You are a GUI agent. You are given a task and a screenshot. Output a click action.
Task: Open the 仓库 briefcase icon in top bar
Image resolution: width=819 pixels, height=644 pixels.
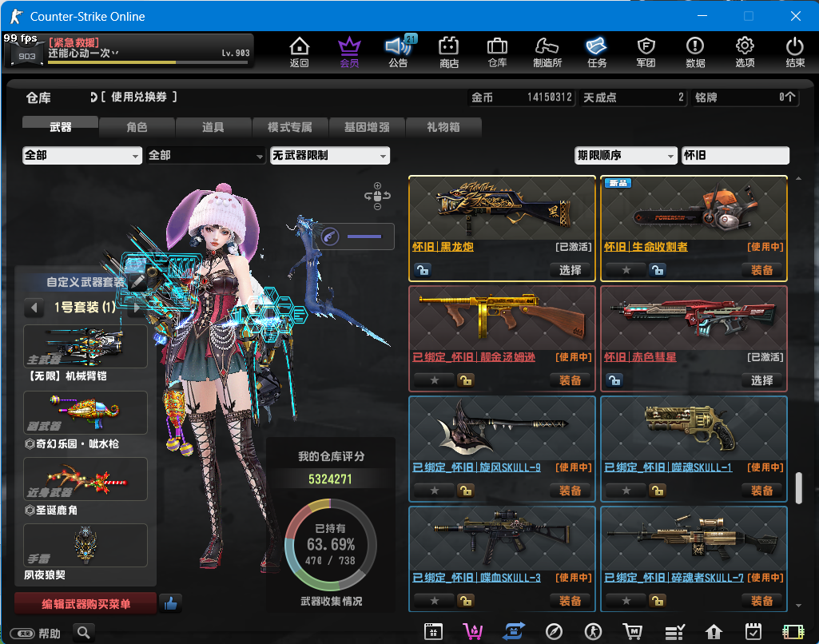(497, 52)
